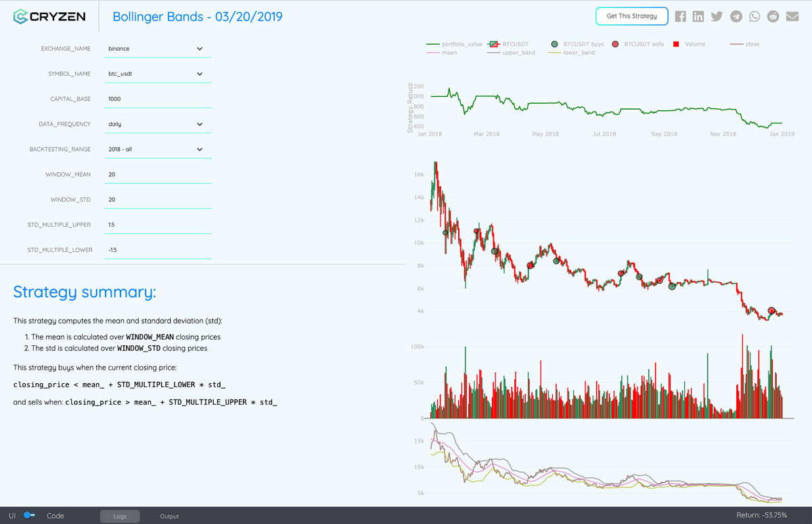Screen dimensions: 812x524
Task: Switch to the Logs tab
Action: 119,516
